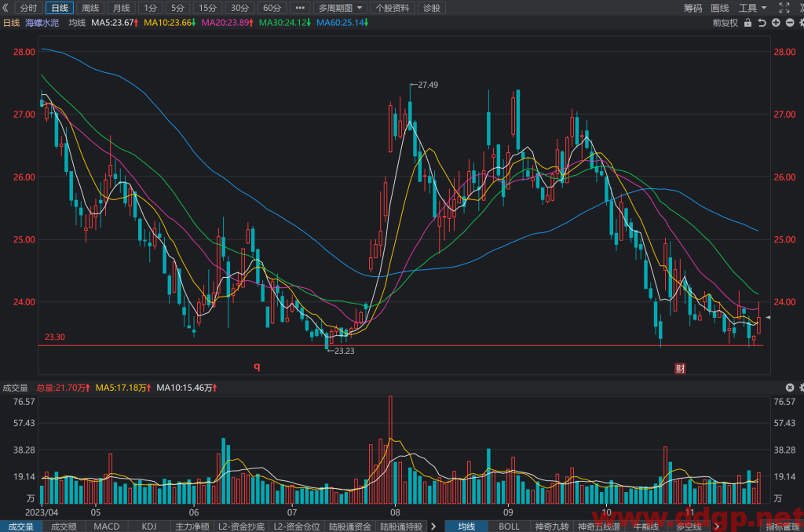This screenshot has height=532, width=804.
Task: Open the 陆股通持股 indicator tab
Action: pyautogui.click(x=401, y=527)
